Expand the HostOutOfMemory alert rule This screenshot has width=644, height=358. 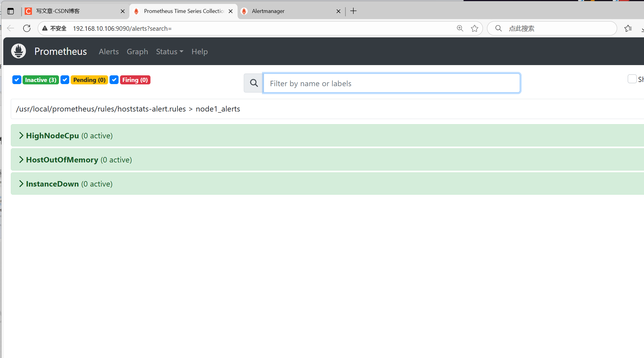pos(327,160)
